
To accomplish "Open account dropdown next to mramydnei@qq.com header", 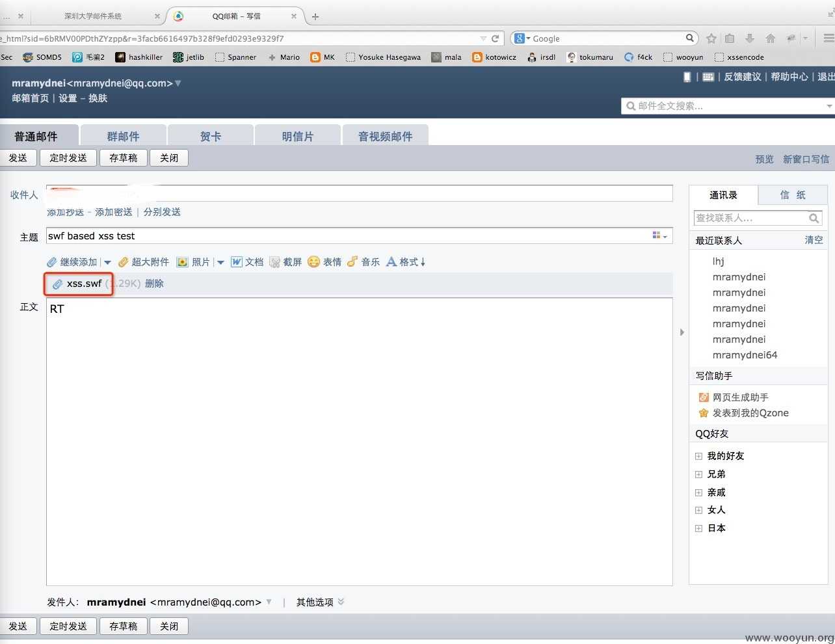I will 178,83.
